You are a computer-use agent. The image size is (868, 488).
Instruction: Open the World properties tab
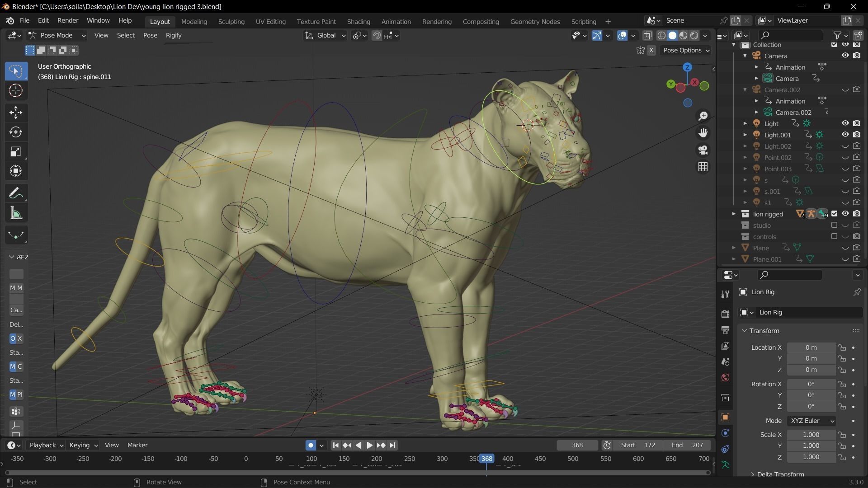click(x=726, y=377)
